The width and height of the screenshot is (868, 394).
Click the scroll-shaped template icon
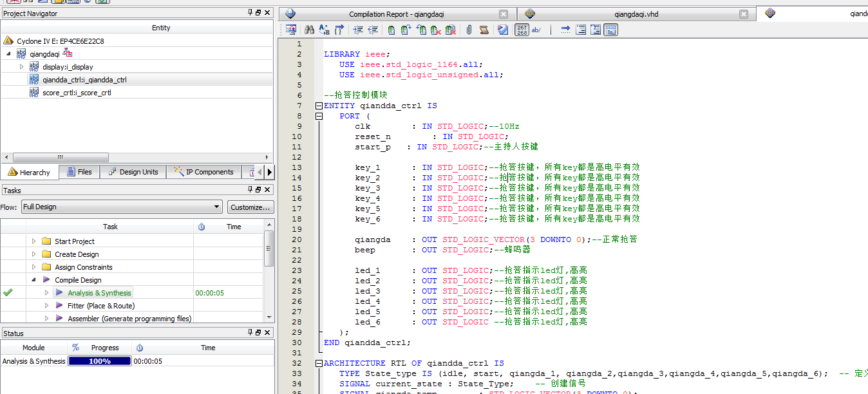[484, 30]
